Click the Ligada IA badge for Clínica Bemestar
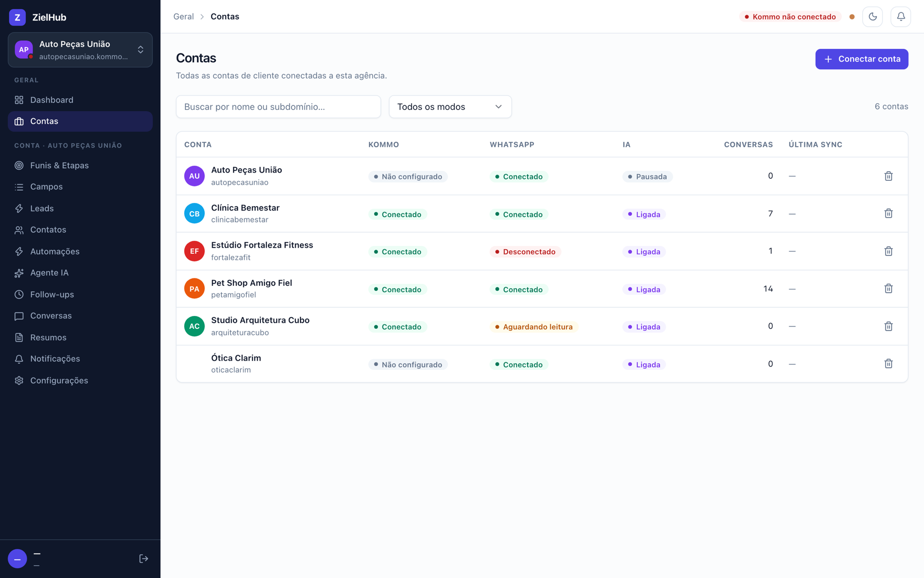This screenshot has height=578, width=924. [x=644, y=214]
